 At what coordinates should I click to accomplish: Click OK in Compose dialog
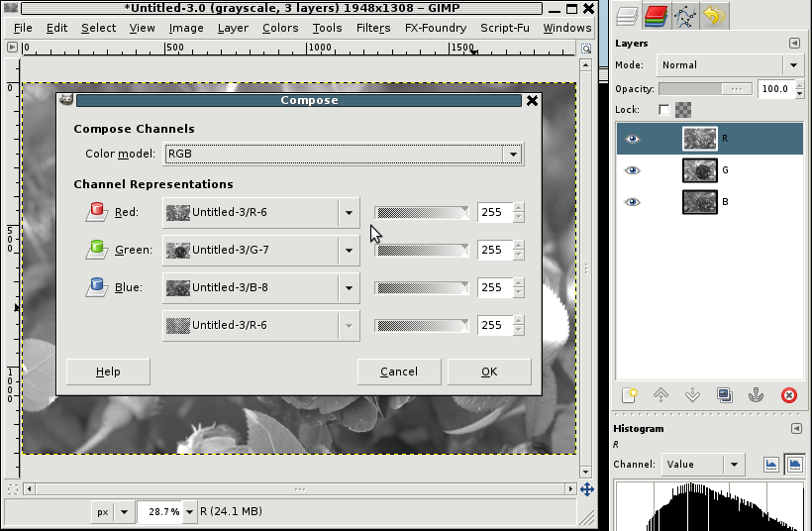489,372
